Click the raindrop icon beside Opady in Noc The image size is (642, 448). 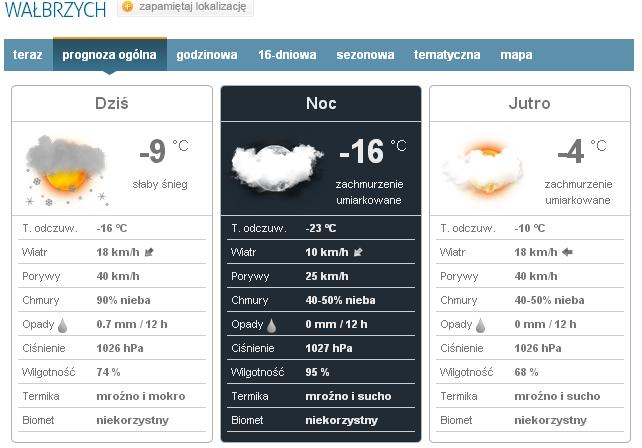point(271,325)
